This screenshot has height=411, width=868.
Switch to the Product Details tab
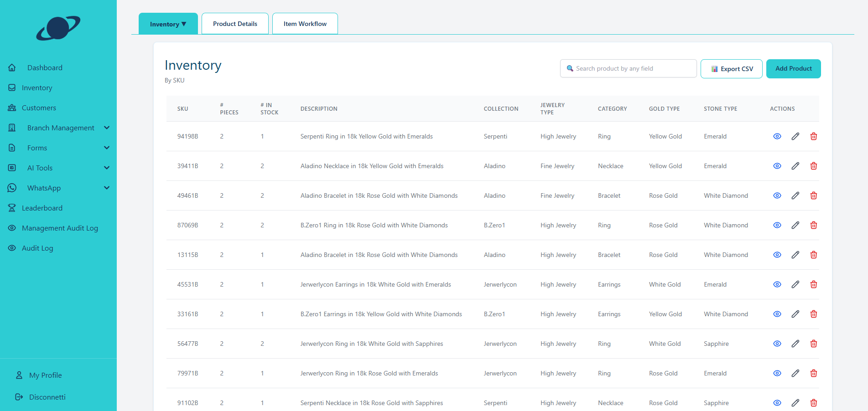coord(235,24)
